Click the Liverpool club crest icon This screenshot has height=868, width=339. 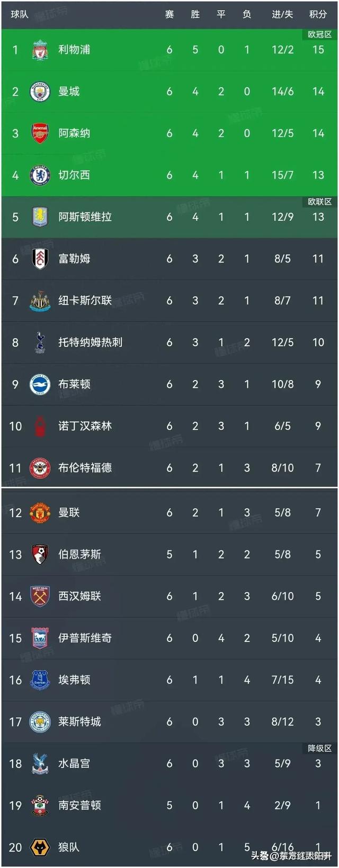coord(40,50)
